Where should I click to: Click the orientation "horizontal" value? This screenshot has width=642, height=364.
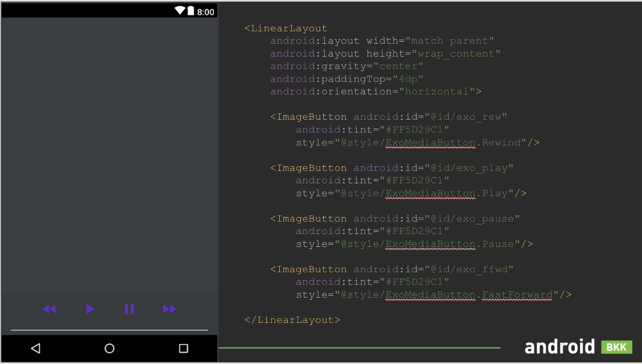tap(437, 91)
